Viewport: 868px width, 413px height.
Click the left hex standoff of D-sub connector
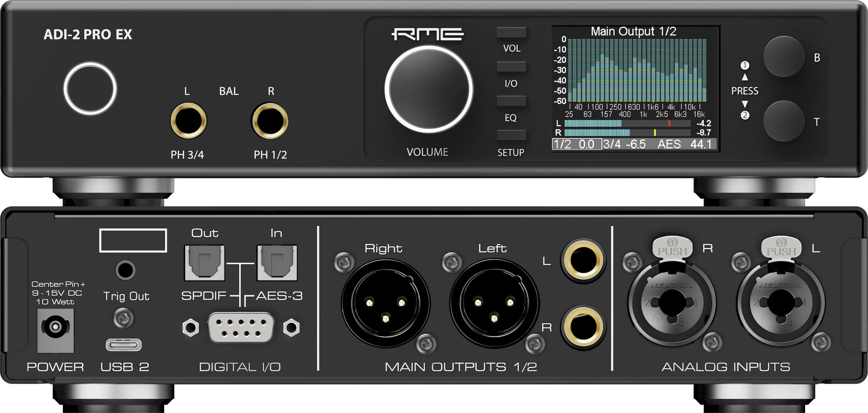pos(190,327)
